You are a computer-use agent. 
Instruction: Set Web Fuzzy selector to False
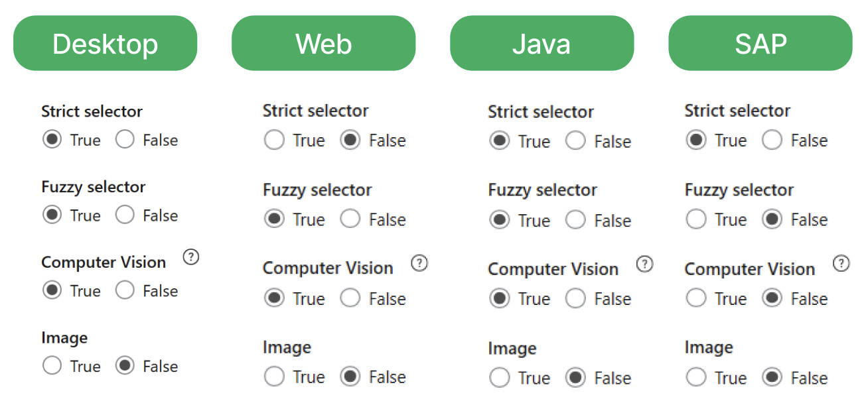pyautogui.click(x=350, y=219)
